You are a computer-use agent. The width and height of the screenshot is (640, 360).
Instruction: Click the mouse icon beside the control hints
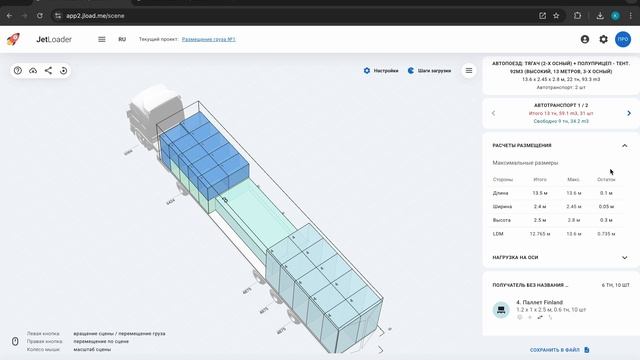click(15, 341)
